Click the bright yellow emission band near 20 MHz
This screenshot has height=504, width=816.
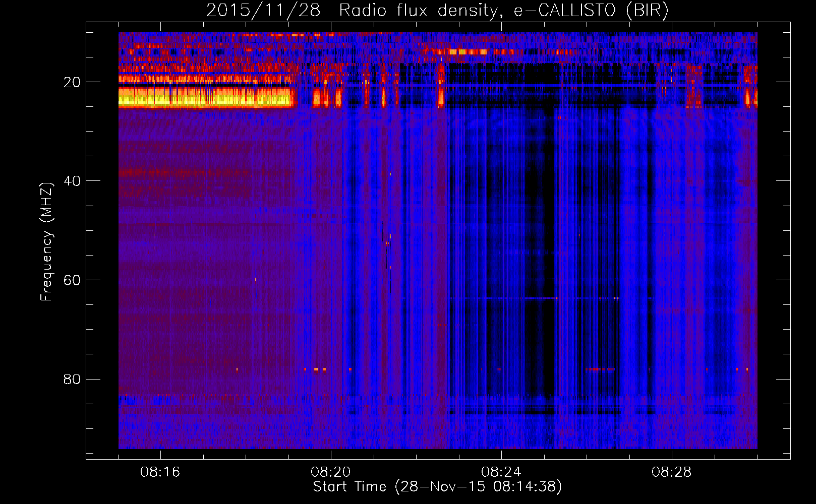206,97
